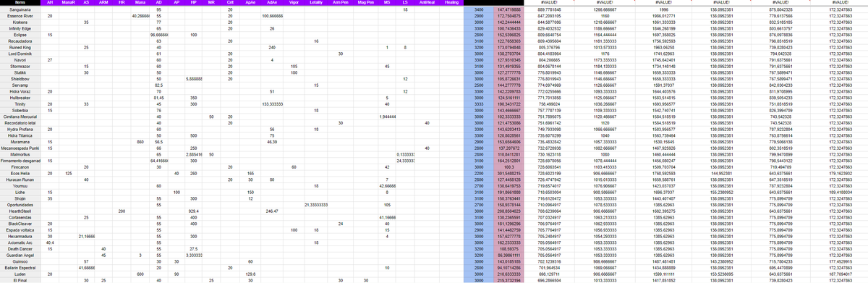Select the Healing column header

tap(451, 3)
